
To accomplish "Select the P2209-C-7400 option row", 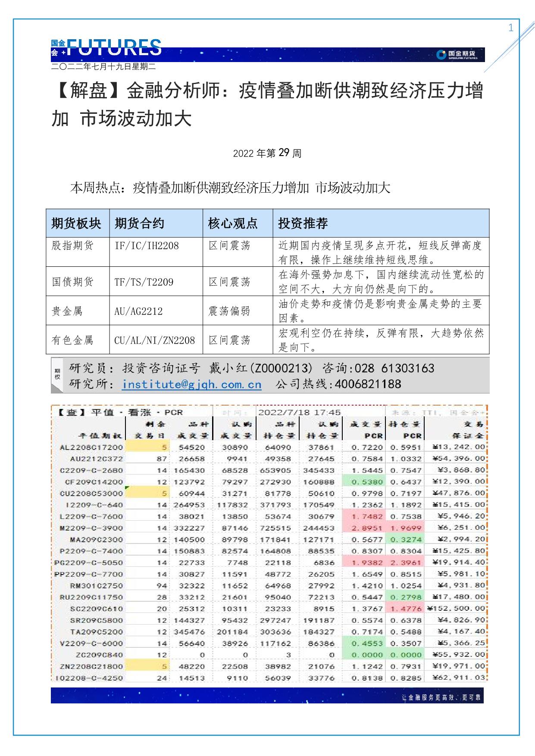I will point(269,551).
